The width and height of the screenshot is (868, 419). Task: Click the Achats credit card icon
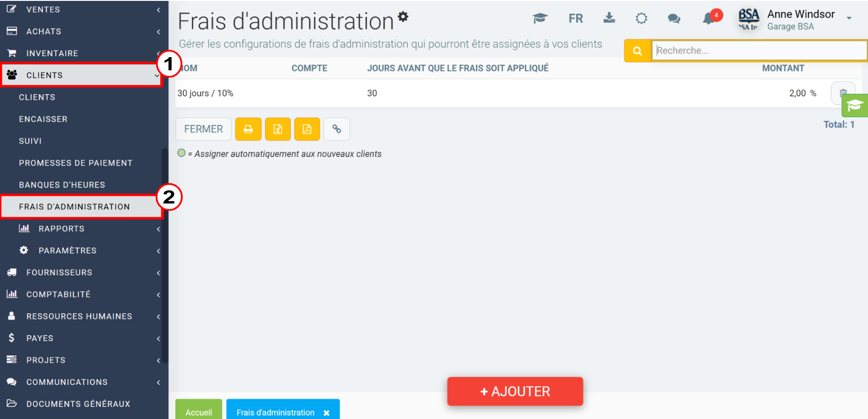(x=12, y=31)
